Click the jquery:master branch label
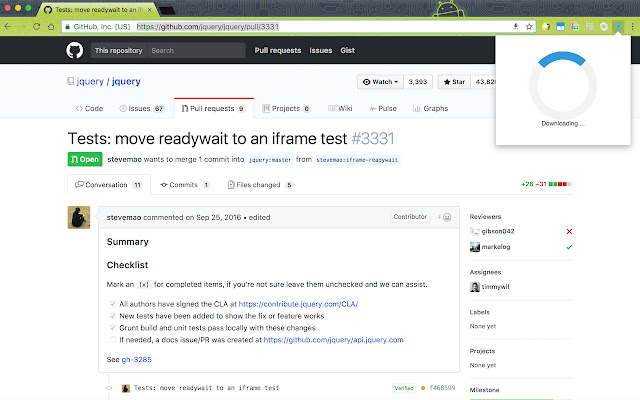This screenshot has height=400, width=640. point(270,160)
